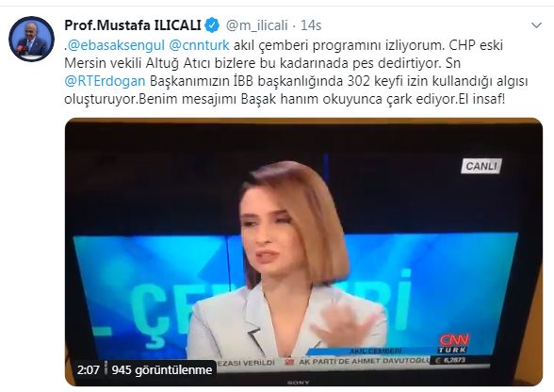Click the Akıl Çemberi program label bar

coord(373,351)
